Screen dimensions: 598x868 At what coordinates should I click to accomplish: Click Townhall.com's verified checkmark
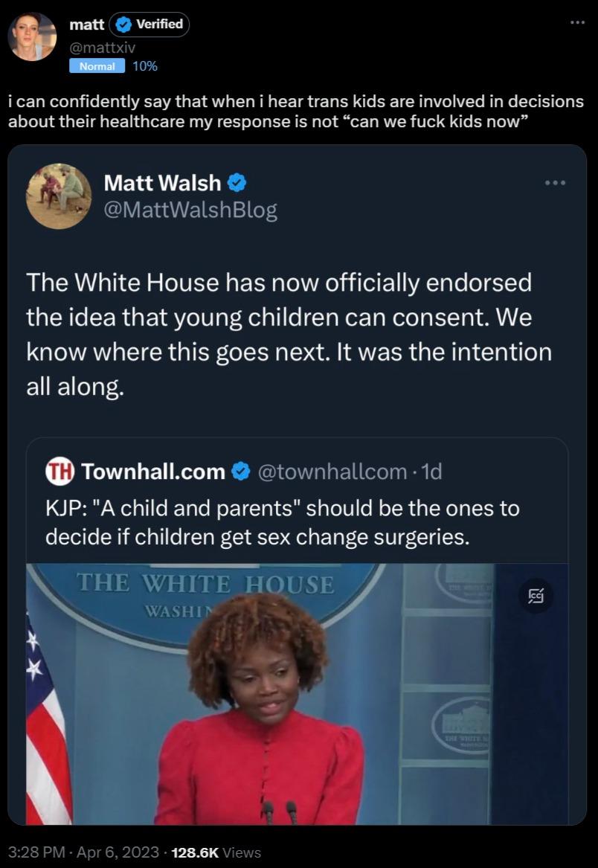pos(239,469)
